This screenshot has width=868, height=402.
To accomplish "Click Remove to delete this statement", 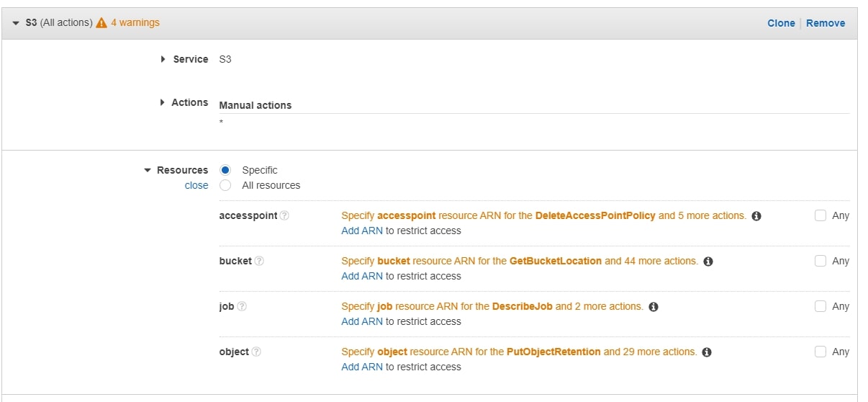I will 826,23.
